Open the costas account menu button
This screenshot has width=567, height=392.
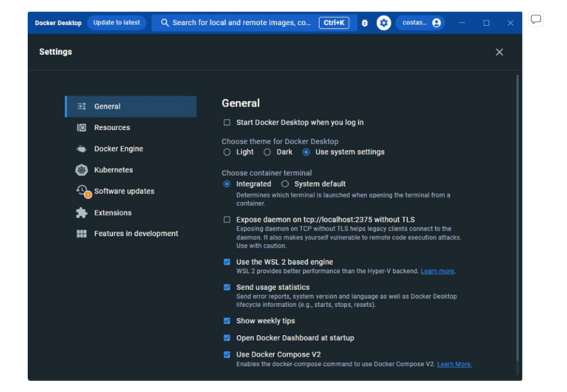(x=420, y=23)
